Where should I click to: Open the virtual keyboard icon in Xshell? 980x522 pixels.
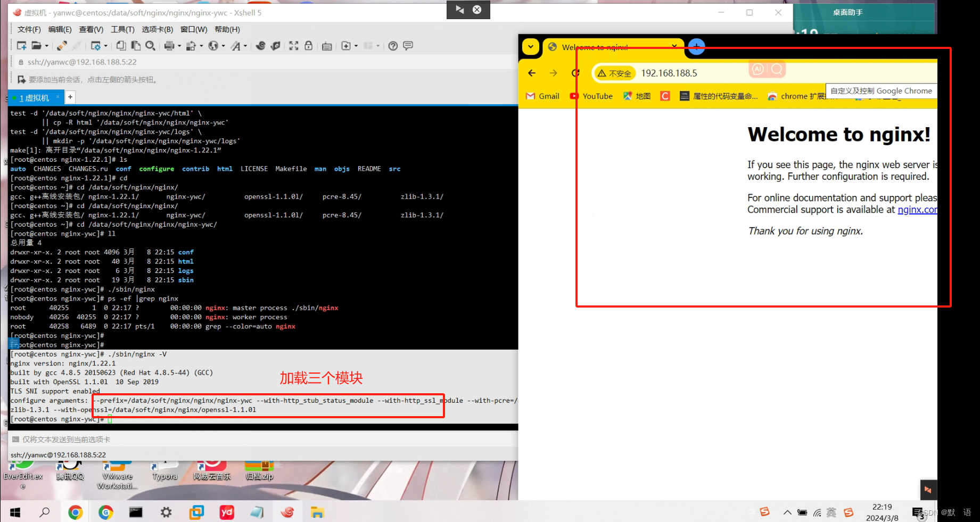click(x=326, y=46)
